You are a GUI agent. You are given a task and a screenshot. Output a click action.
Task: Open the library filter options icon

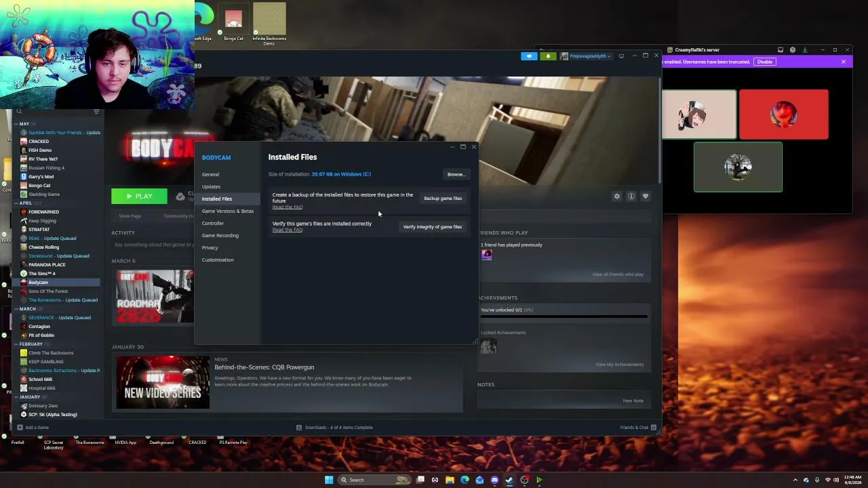tap(96, 112)
